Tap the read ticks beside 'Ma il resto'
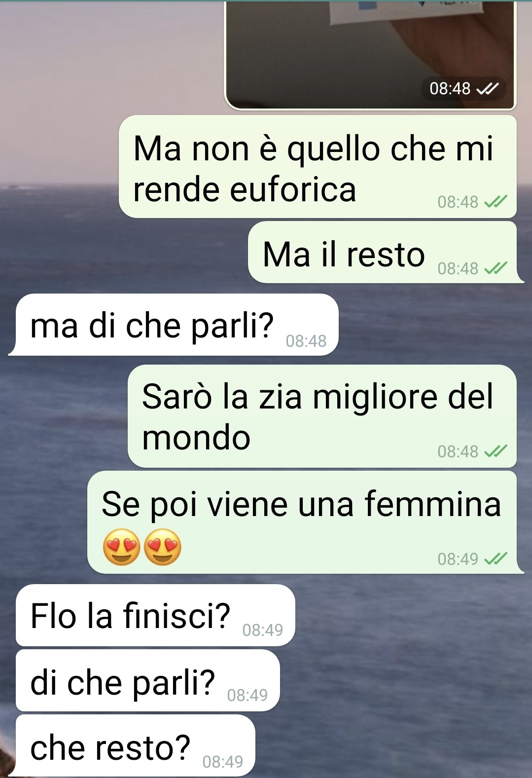Image resolution: width=532 pixels, height=778 pixels. pyautogui.click(x=496, y=268)
